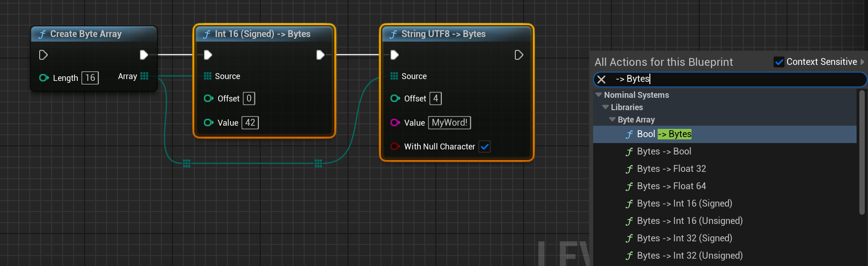Toggle the With Null Character checkbox
Image resolution: width=868 pixels, height=266 pixels.
coord(485,146)
